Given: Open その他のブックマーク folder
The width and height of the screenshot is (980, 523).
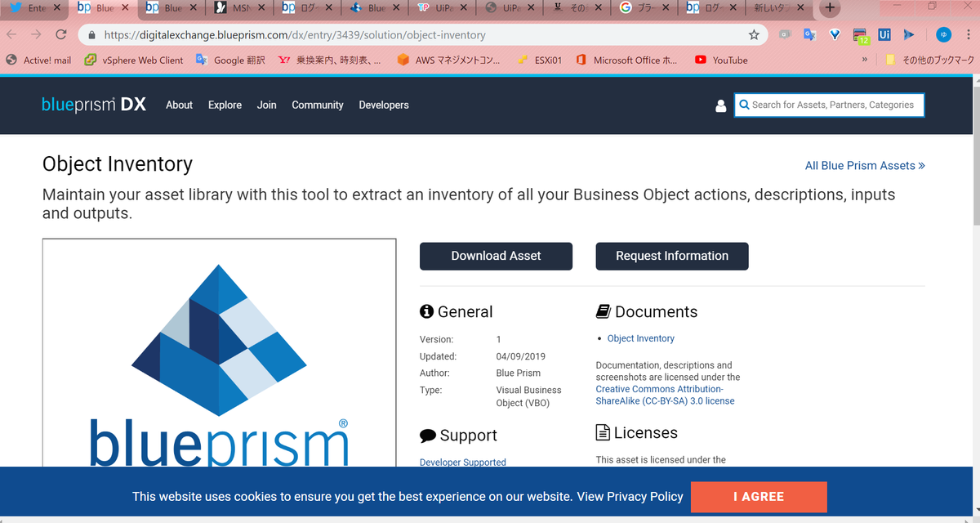Looking at the screenshot, I should coord(930,60).
